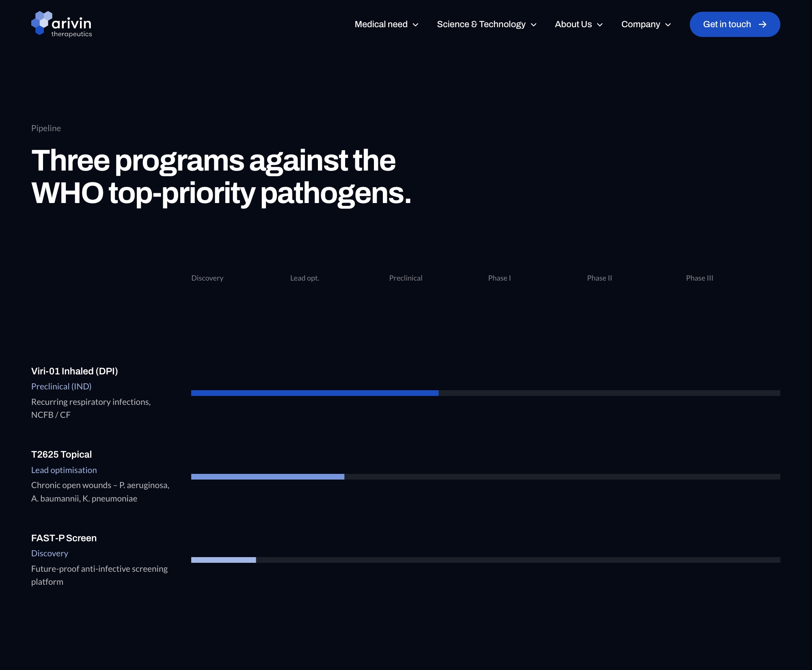
Task: Click the Chronic open wounds description
Action: click(x=100, y=492)
